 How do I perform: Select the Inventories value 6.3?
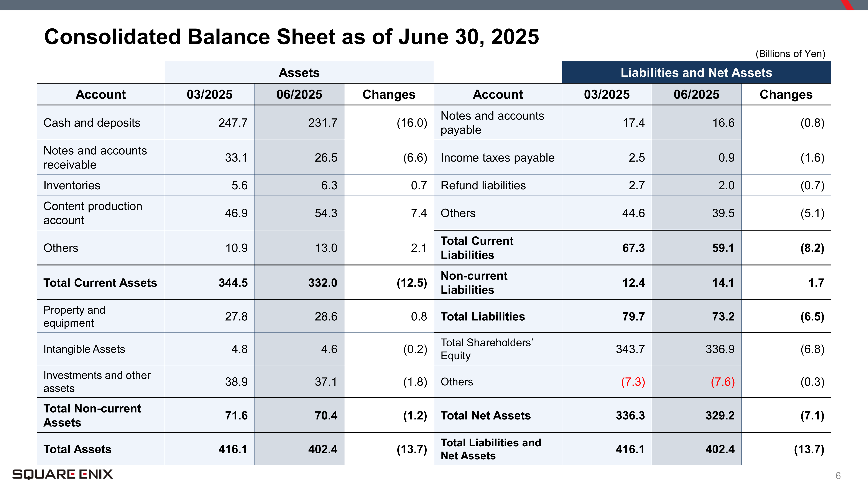pos(329,185)
